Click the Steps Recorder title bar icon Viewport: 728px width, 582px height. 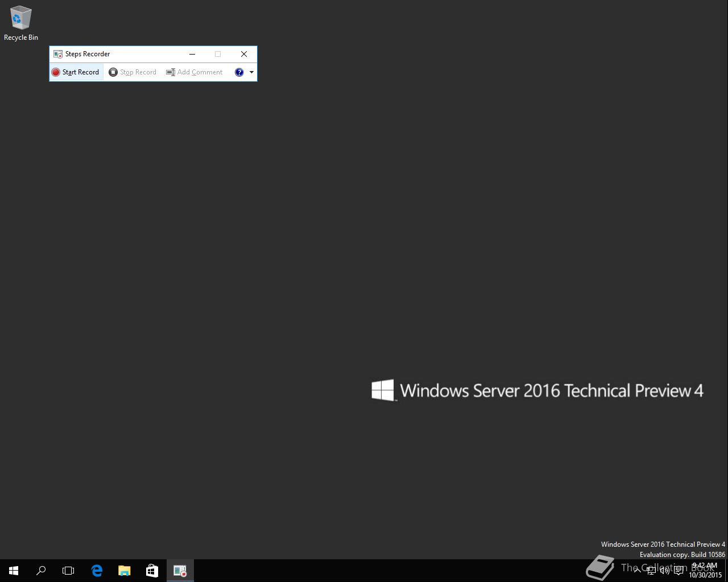click(x=58, y=54)
